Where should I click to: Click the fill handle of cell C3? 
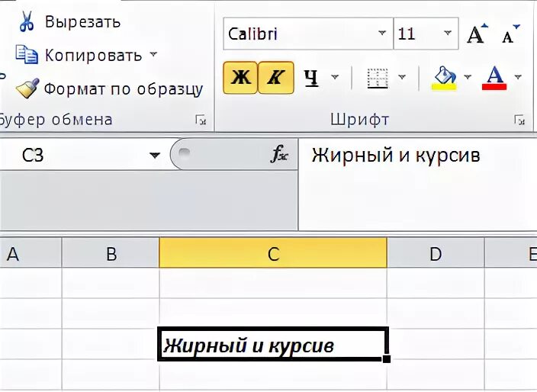387,358
